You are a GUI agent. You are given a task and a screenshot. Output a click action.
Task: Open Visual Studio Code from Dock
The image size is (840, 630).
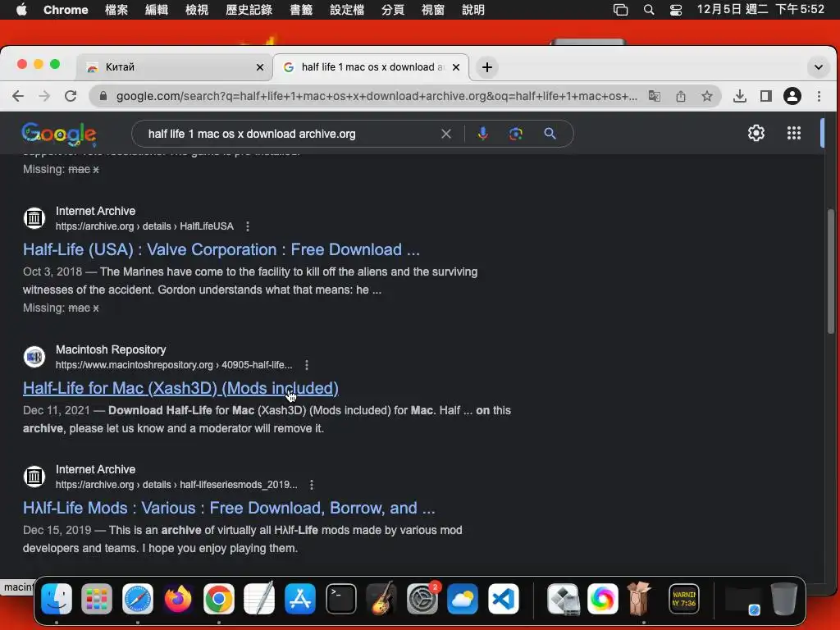504,598
